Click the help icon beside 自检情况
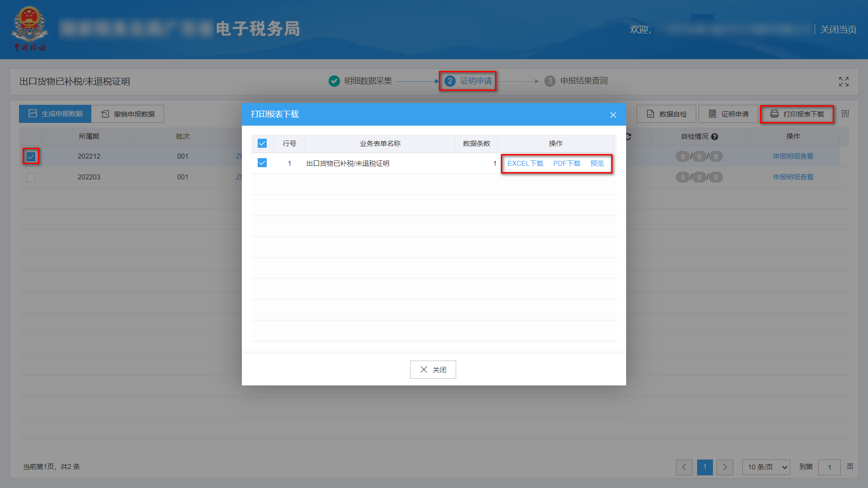This screenshot has height=488, width=868. coord(715,136)
